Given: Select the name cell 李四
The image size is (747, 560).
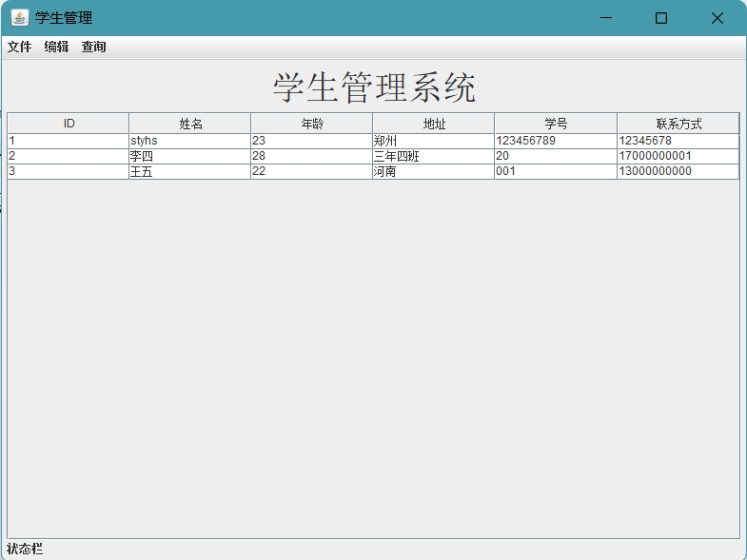Looking at the screenshot, I should point(190,156).
